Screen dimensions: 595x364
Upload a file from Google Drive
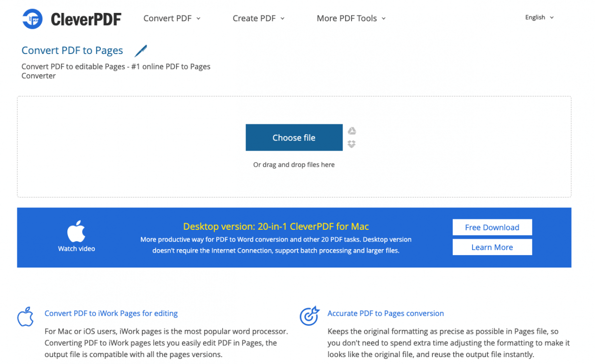pyautogui.click(x=352, y=131)
